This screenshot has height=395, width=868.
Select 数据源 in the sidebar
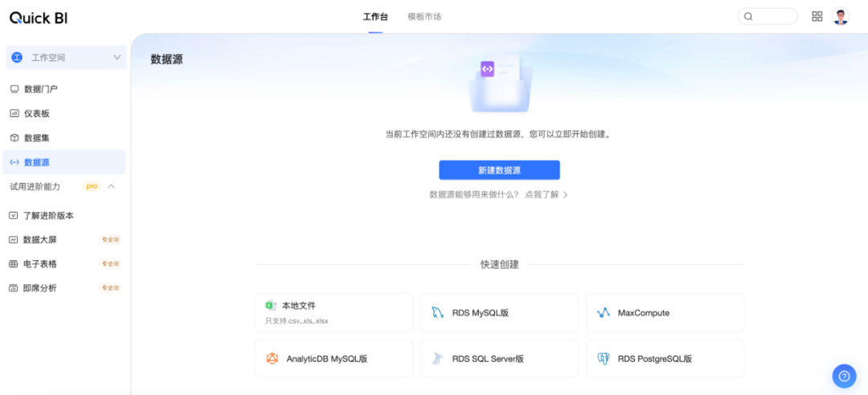pos(63,162)
